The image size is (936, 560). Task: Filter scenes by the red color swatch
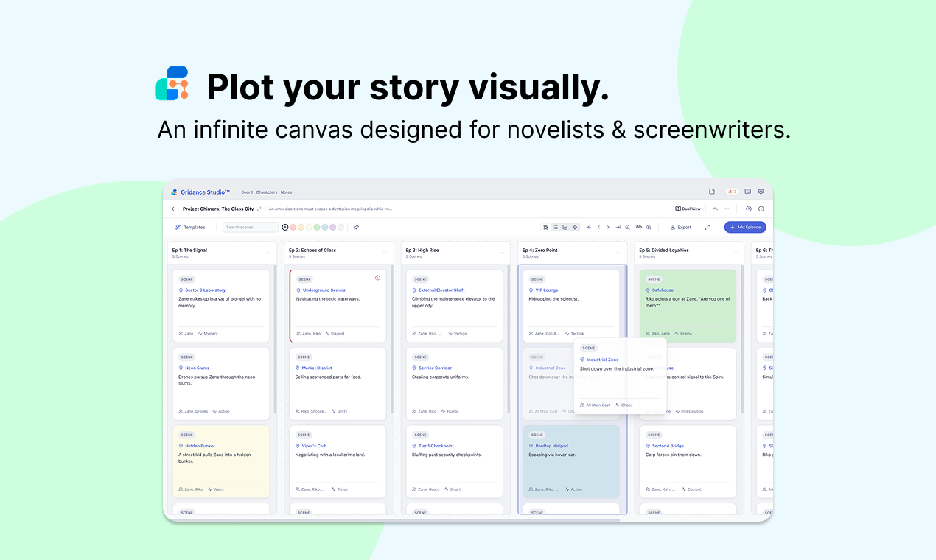[293, 227]
